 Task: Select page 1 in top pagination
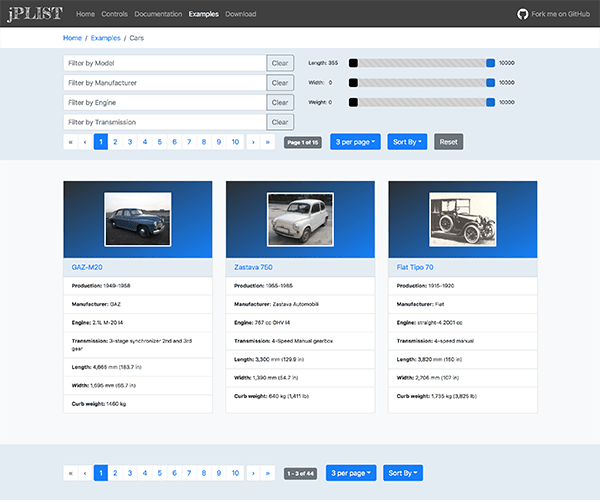coord(101,142)
